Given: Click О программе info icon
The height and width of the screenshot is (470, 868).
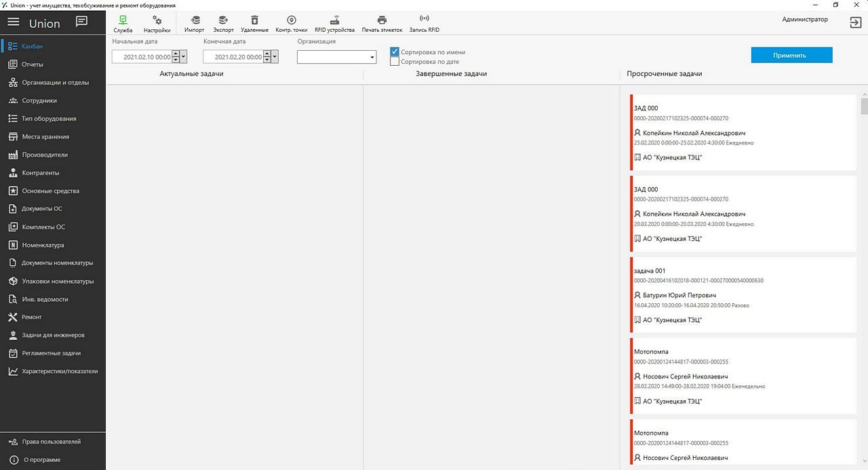Looking at the screenshot, I should click(13, 460).
